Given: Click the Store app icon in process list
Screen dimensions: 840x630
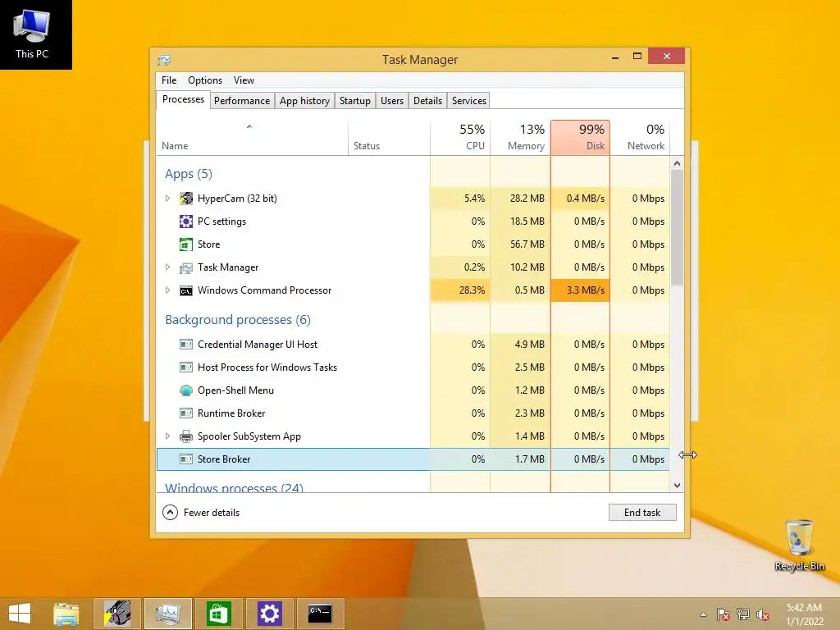Looking at the screenshot, I should coord(186,244).
